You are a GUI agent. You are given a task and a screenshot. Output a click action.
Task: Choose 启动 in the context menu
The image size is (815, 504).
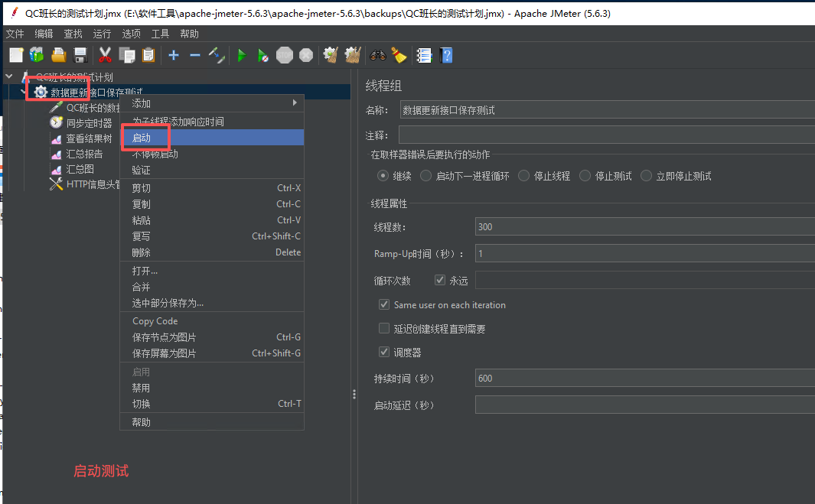tap(212, 138)
